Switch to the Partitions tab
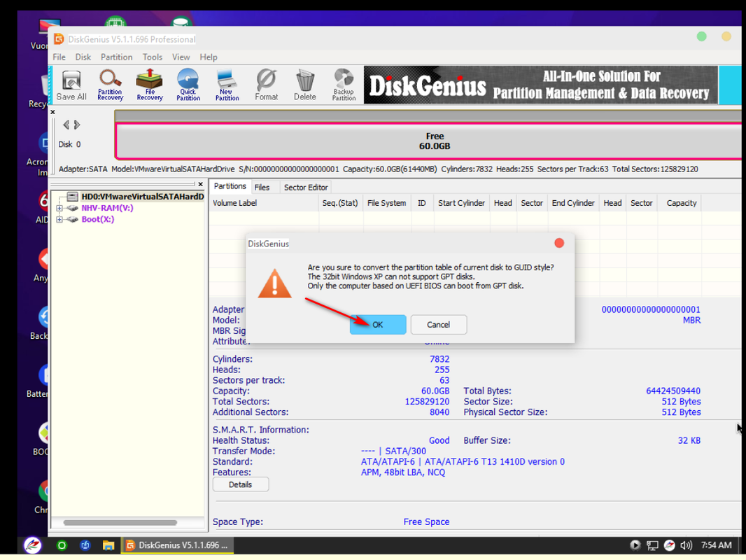 [230, 186]
